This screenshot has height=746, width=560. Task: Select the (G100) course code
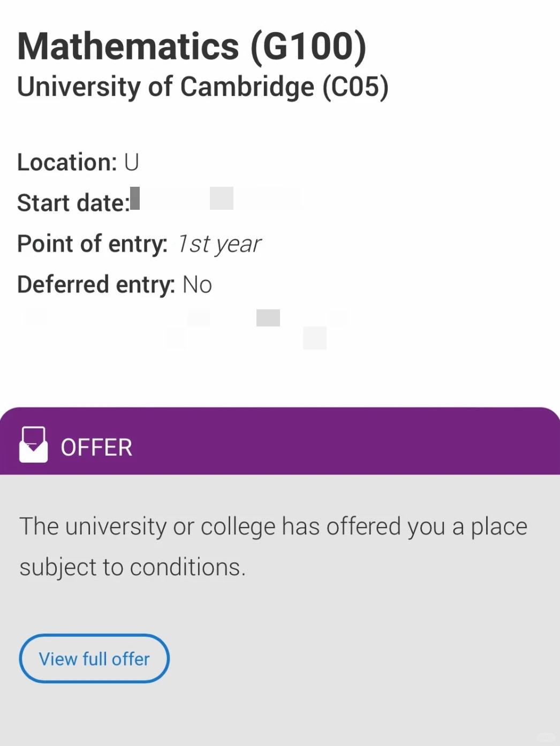(x=308, y=47)
